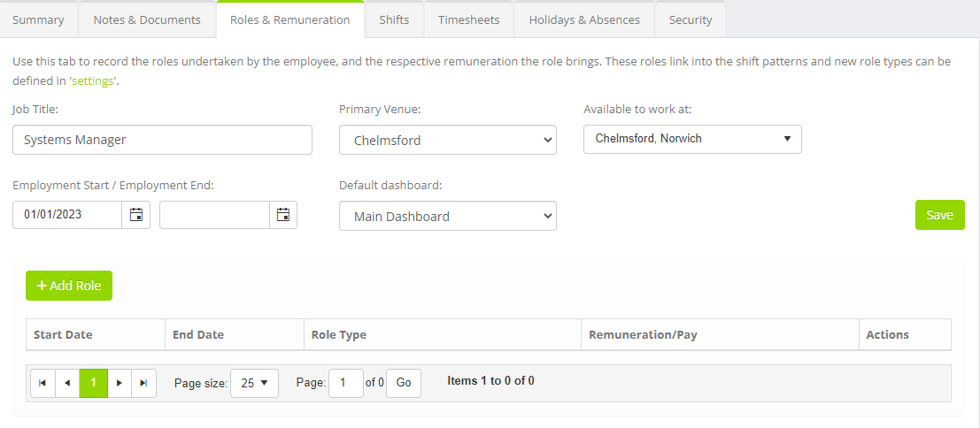The image size is (980, 428).
Task: Switch to the Shifts tab
Action: [x=394, y=20]
